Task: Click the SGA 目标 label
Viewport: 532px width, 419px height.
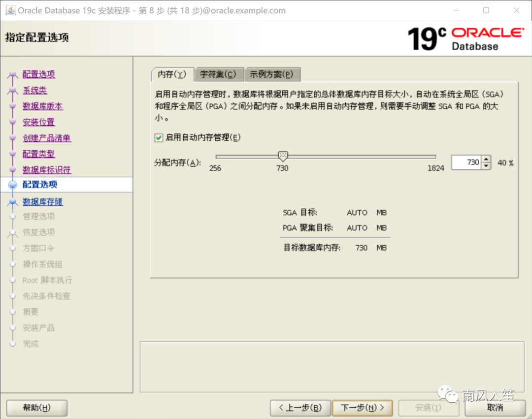Action: pos(300,213)
